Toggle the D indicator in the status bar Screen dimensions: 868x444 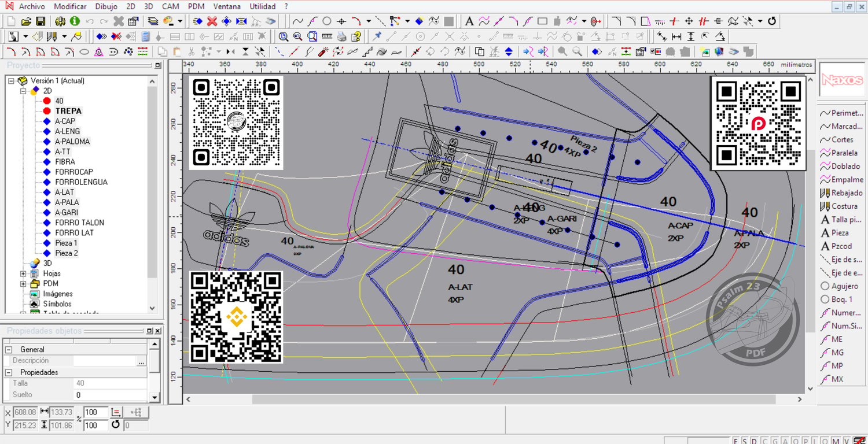755,441
